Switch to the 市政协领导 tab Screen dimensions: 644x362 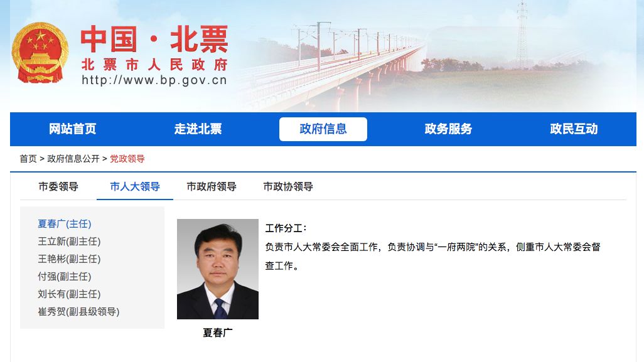[x=288, y=187]
